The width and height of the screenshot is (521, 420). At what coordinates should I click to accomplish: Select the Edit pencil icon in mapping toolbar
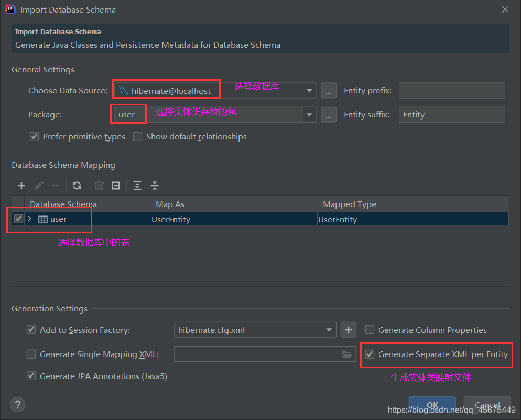point(39,186)
